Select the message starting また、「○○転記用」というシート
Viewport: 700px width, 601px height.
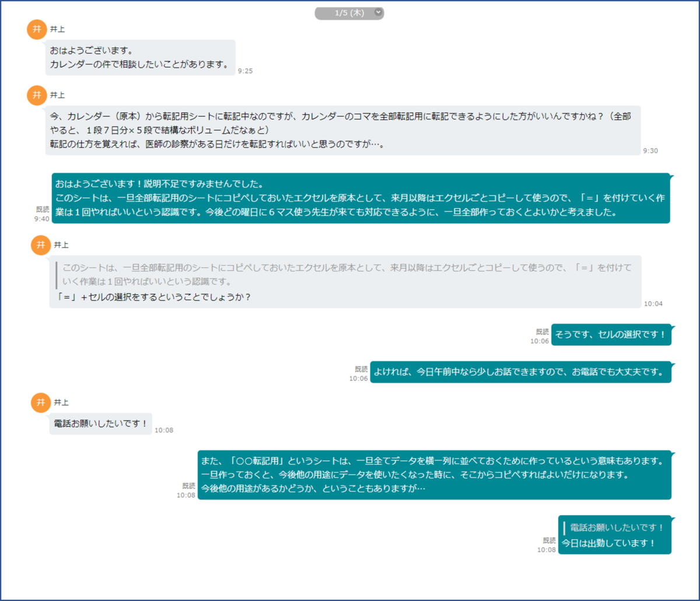[435, 474]
